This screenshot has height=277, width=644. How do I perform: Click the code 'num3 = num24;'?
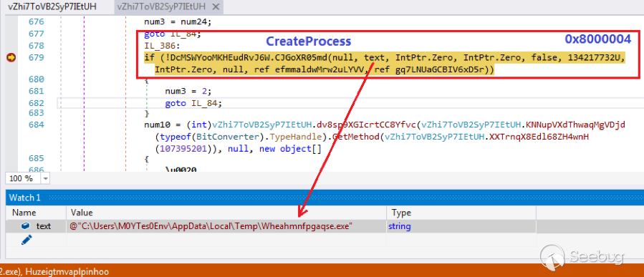(178, 21)
